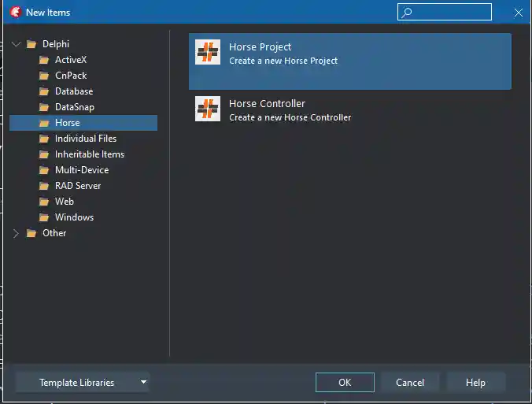532x404 pixels.
Task: Click the Individual Files folder icon
Action: [44, 139]
